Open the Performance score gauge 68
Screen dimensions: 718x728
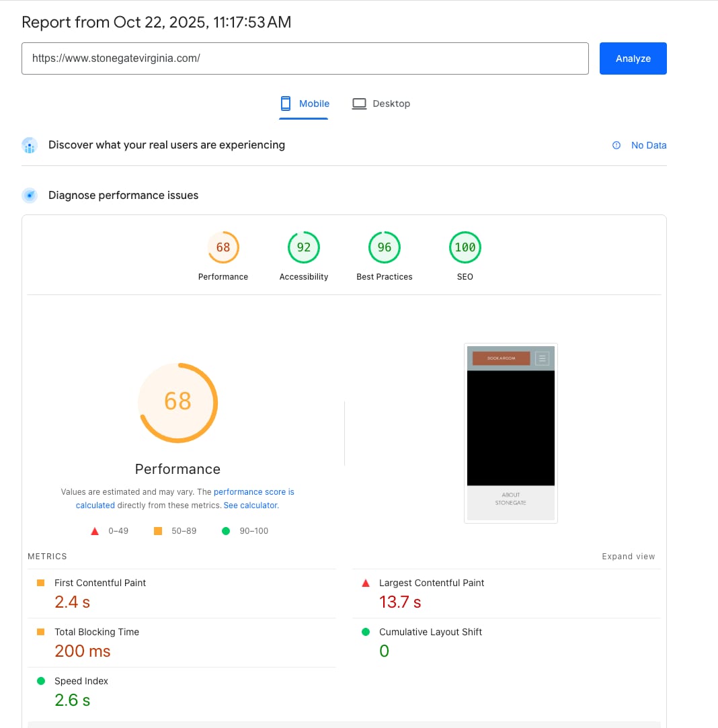pos(223,247)
